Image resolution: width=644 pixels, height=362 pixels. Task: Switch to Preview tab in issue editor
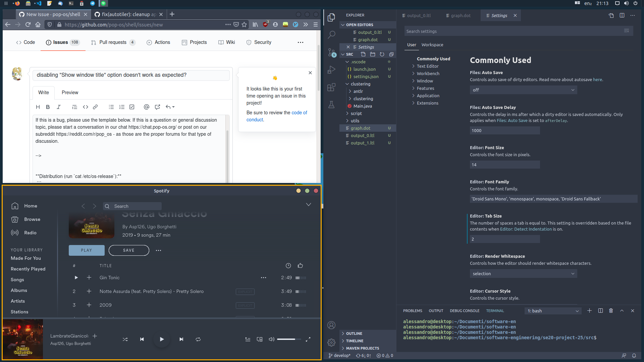[70, 93]
